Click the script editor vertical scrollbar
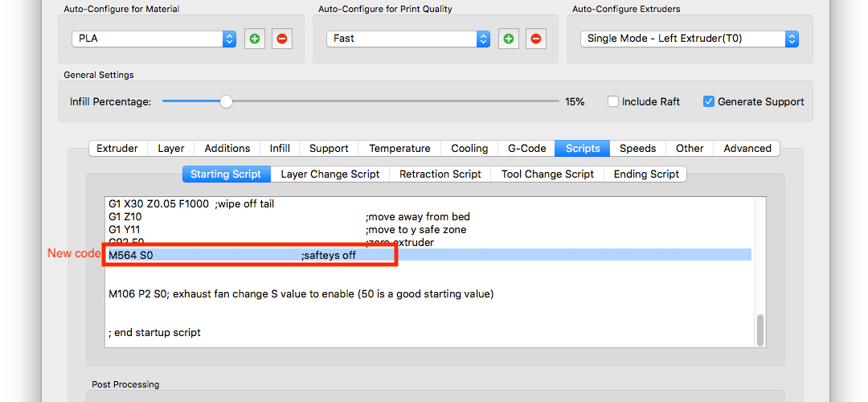 pyautogui.click(x=759, y=330)
